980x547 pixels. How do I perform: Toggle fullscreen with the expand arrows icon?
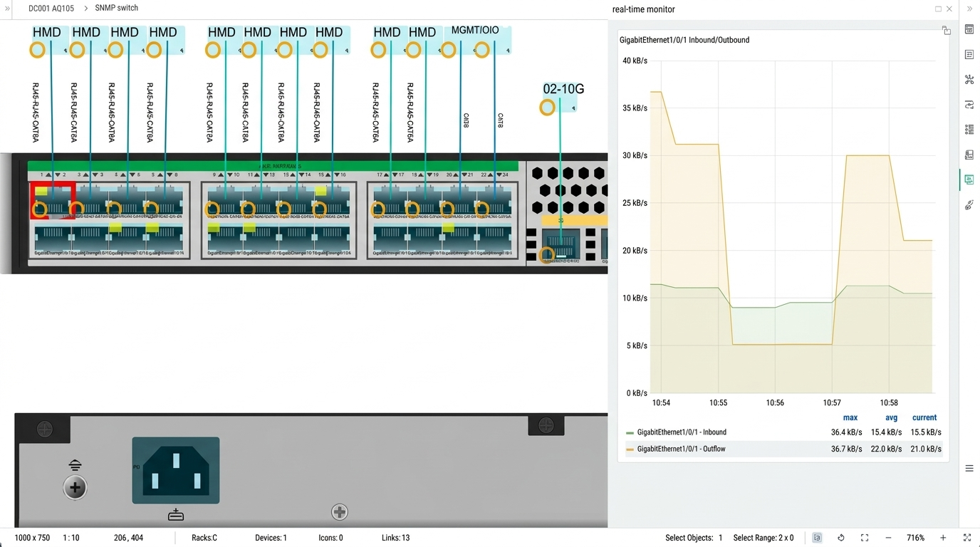click(x=967, y=538)
